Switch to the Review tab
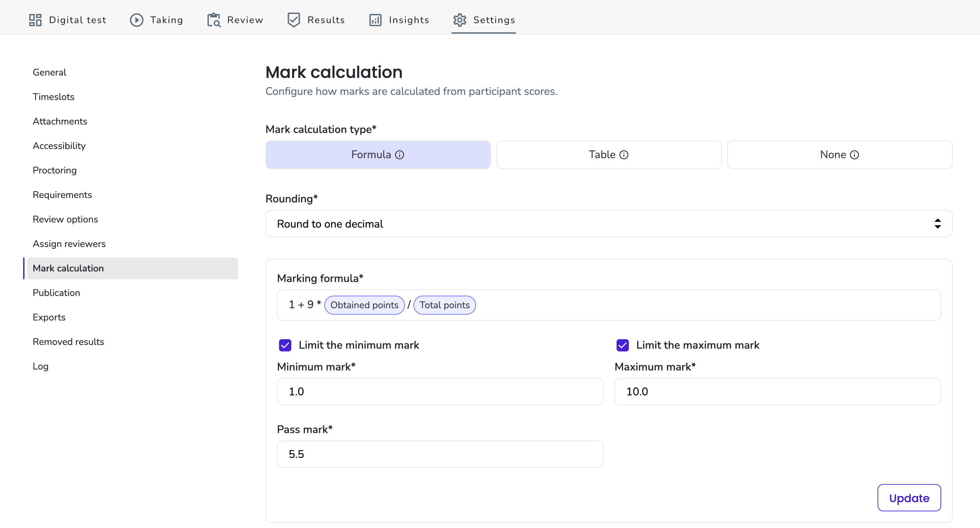 coord(235,20)
